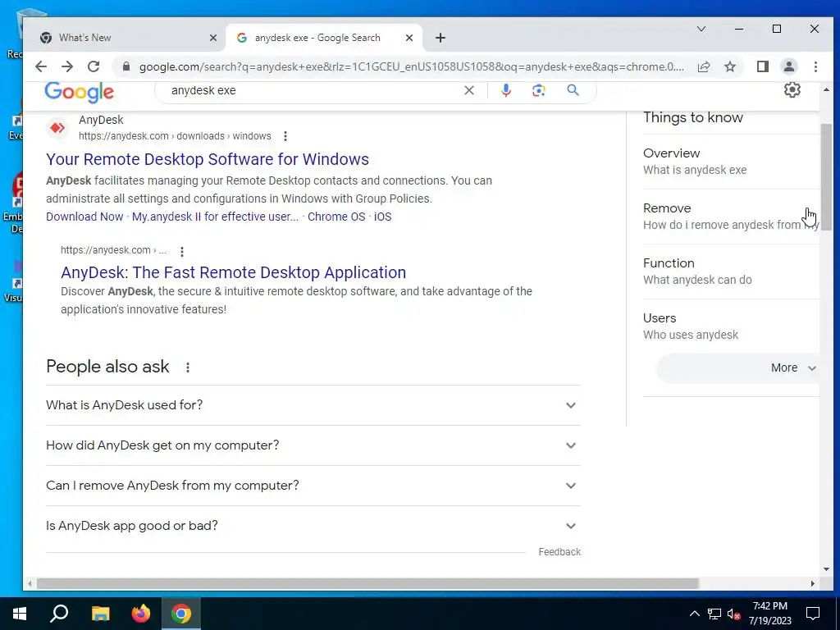This screenshot has width=840, height=630.
Task: Open Google quick settings gear
Action: point(792,89)
